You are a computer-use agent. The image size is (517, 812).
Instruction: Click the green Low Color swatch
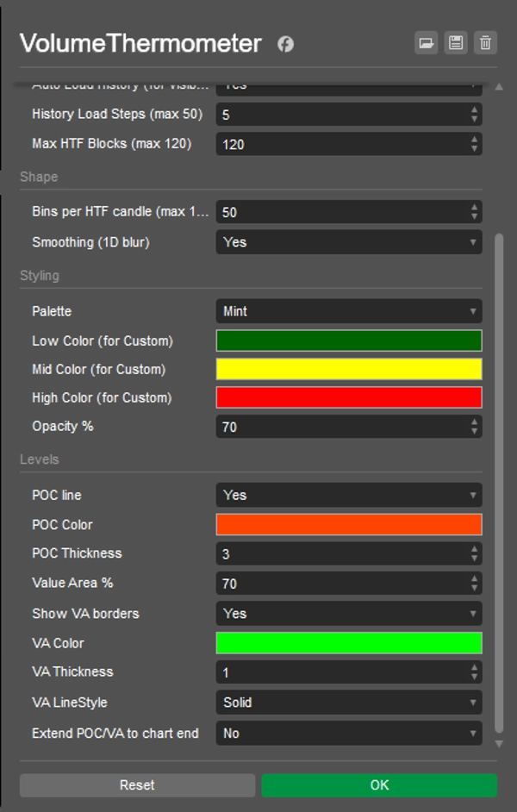348,340
